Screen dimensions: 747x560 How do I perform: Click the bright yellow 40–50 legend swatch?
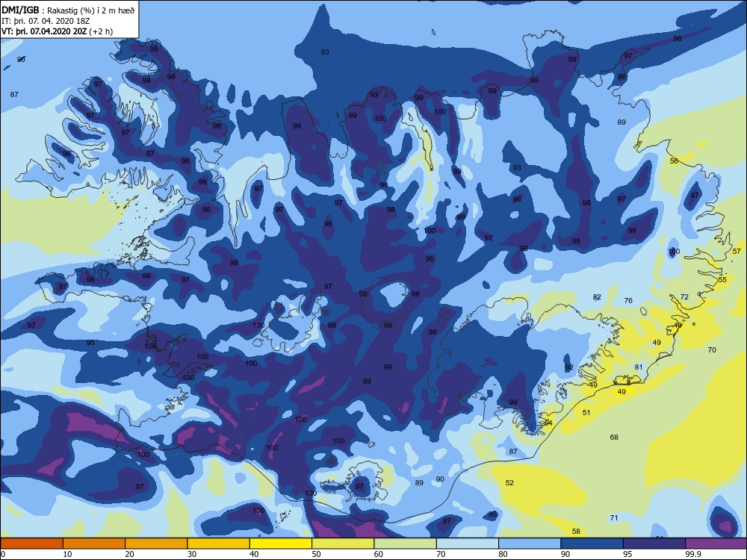281,544
